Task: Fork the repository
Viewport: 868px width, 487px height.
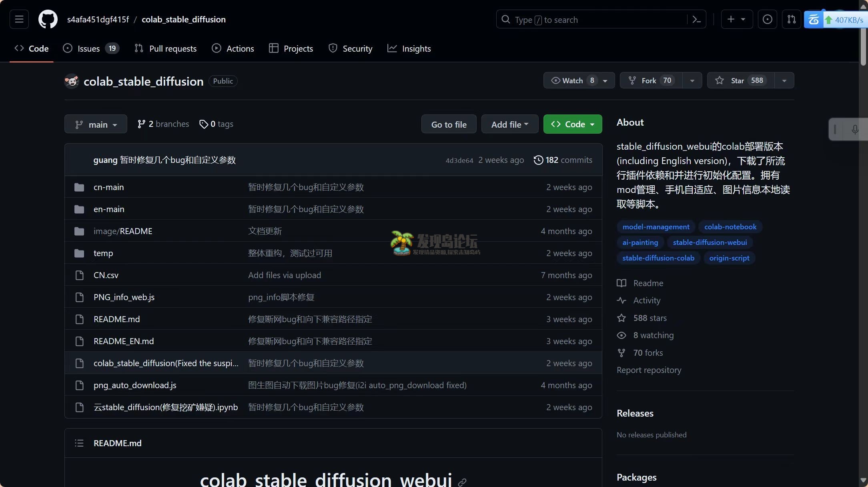Action: (x=651, y=80)
